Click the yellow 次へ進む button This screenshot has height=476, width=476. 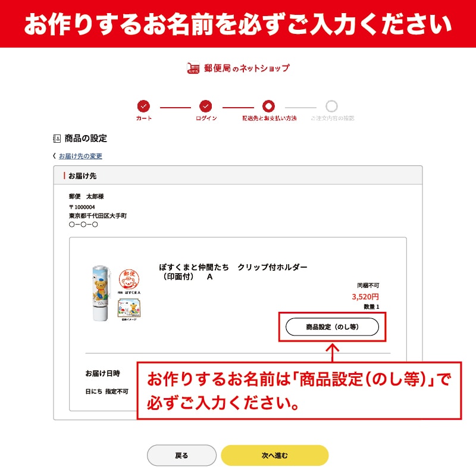coord(275,455)
